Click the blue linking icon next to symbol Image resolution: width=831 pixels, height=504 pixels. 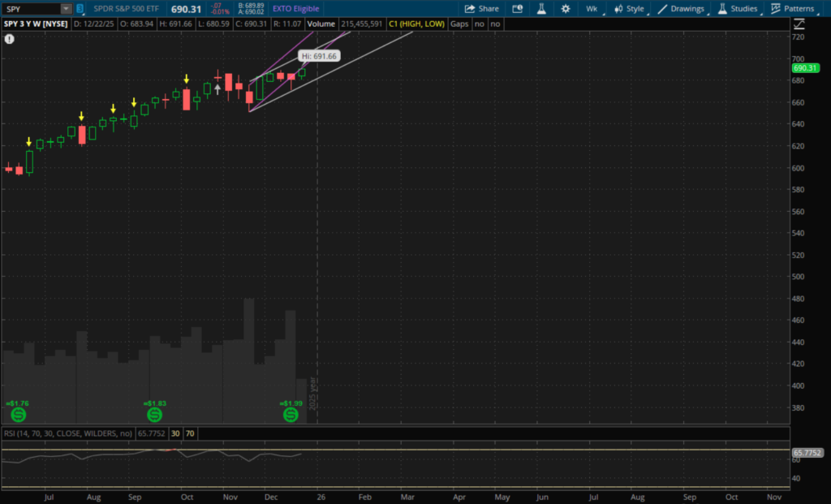80,8
